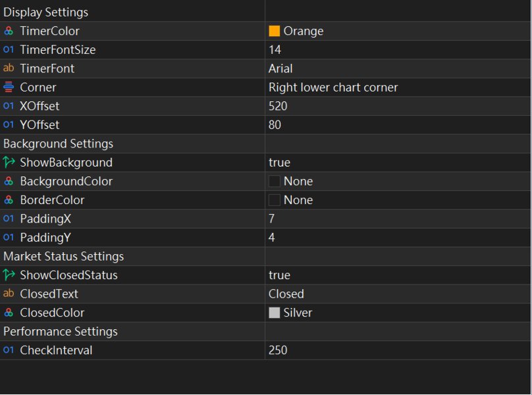Image resolution: width=532 pixels, height=395 pixels.
Task: Select the TimerColor parameter name
Action: click(x=49, y=31)
